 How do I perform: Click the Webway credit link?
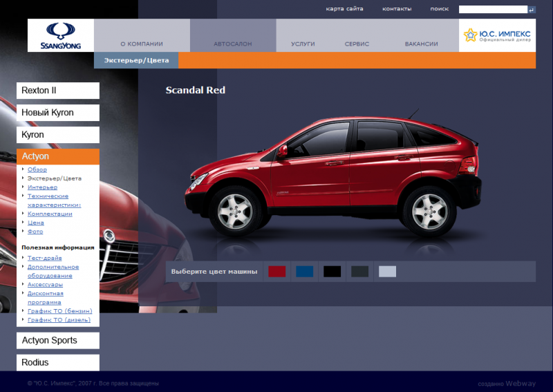(x=521, y=384)
